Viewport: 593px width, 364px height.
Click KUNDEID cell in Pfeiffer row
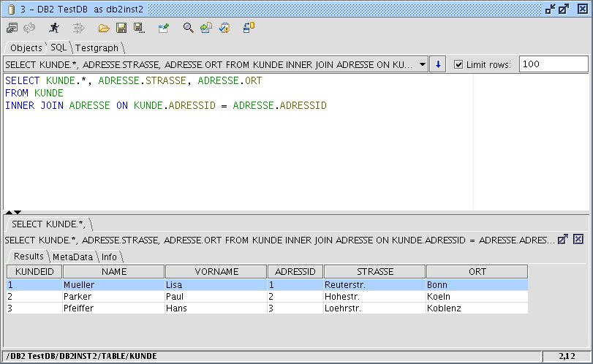pyautogui.click(x=34, y=308)
